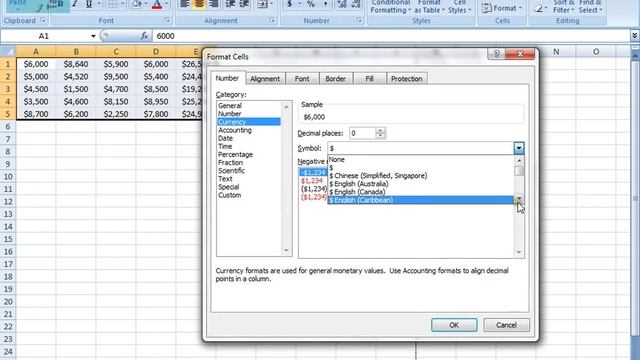640x360 pixels.
Task: Click the Decrease Decimal icon
Action: point(356,4)
